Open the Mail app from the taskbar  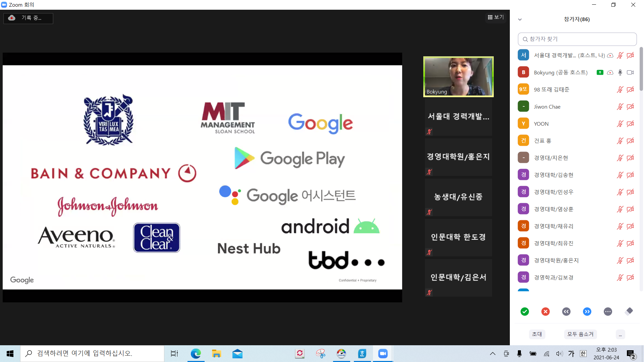click(x=237, y=354)
